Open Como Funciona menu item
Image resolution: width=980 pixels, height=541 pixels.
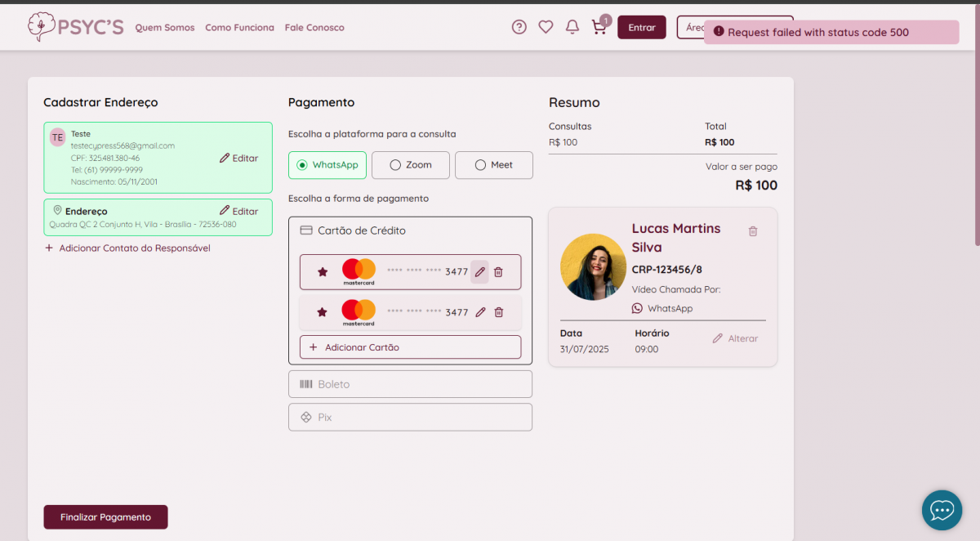[x=239, y=28]
